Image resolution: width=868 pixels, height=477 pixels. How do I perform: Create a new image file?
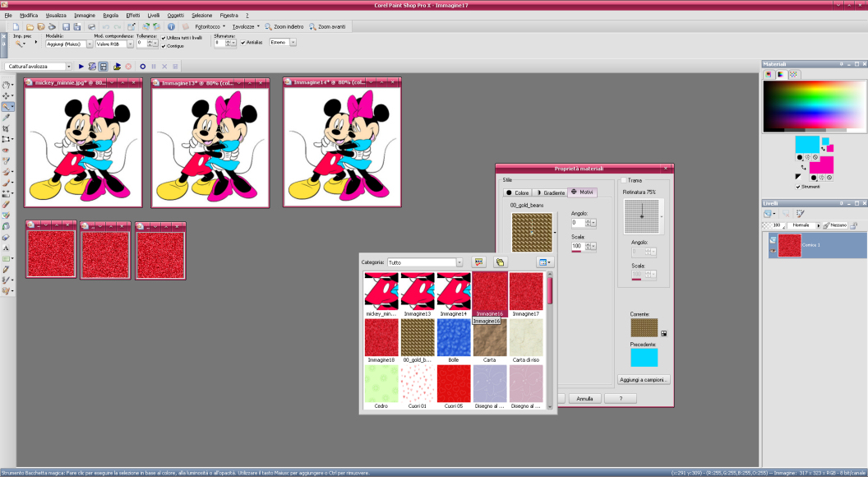(16, 26)
